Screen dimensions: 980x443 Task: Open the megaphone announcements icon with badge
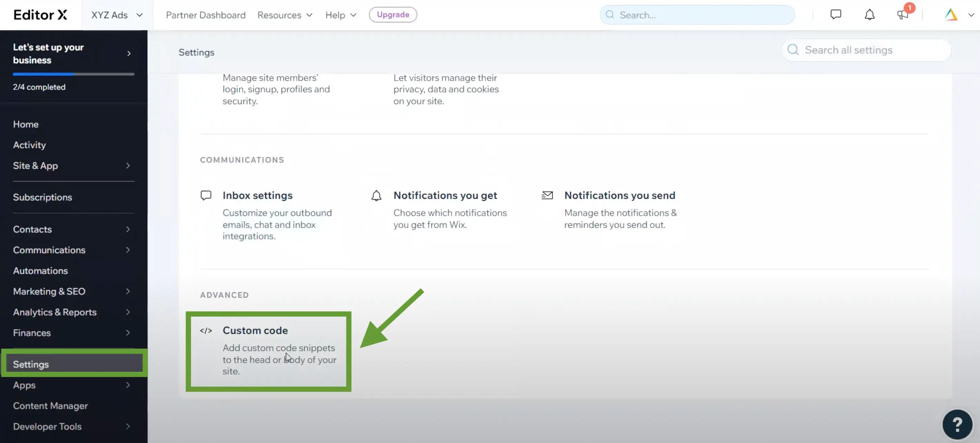point(903,14)
